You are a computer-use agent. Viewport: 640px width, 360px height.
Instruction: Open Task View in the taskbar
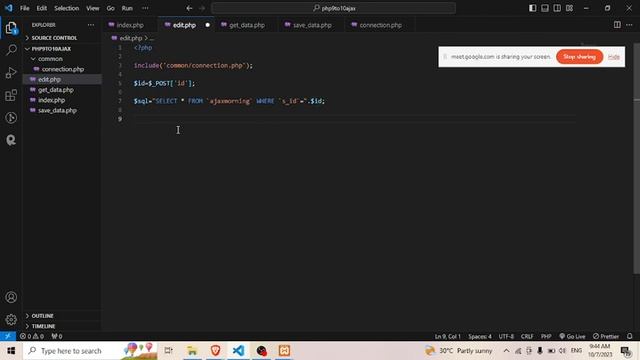168,351
